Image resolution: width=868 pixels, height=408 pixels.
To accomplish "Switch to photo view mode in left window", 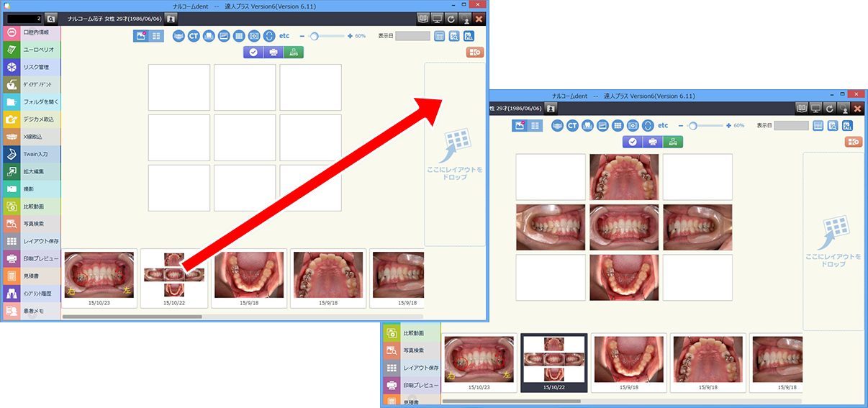I will pyautogui.click(x=140, y=35).
